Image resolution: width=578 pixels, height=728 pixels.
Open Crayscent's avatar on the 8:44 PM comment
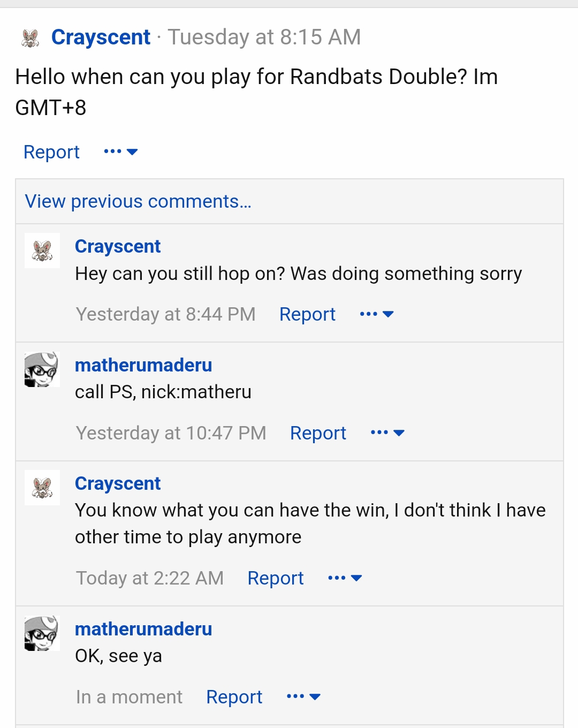pyautogui.click(x=42, y=251)
